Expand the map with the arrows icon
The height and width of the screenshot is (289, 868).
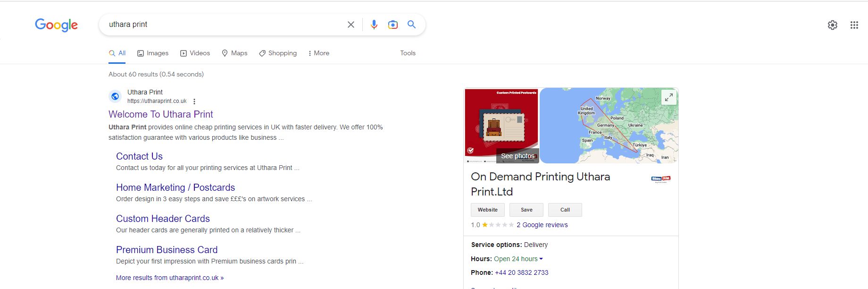pos(668,97)
